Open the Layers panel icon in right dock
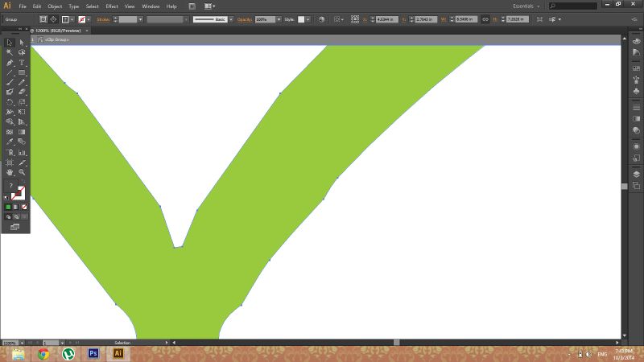644x362 pixels. (x=636, y=175)
